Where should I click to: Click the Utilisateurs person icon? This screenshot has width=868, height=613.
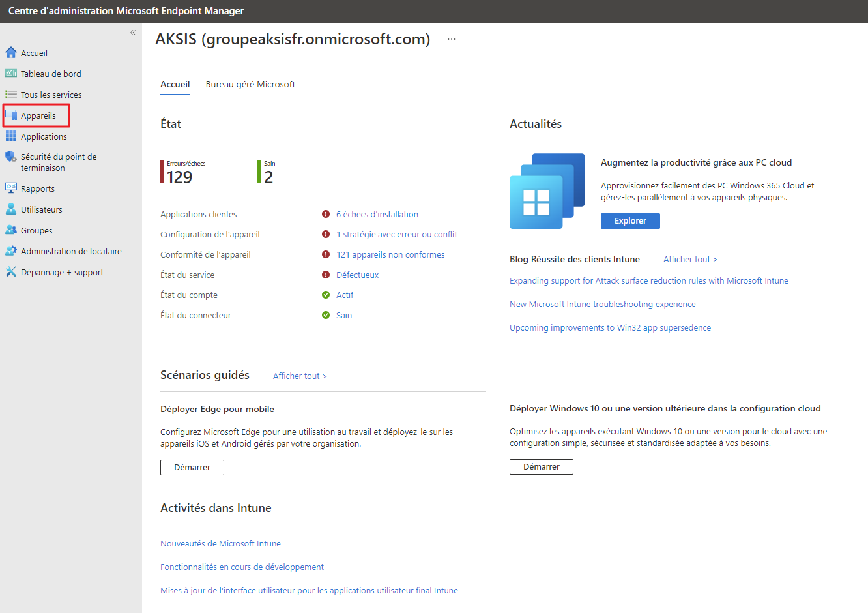(11, 209)
